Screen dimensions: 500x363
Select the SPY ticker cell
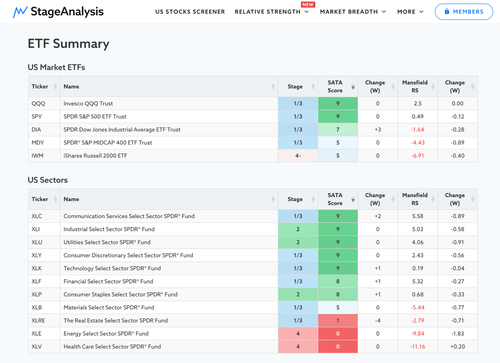point(44,117)
